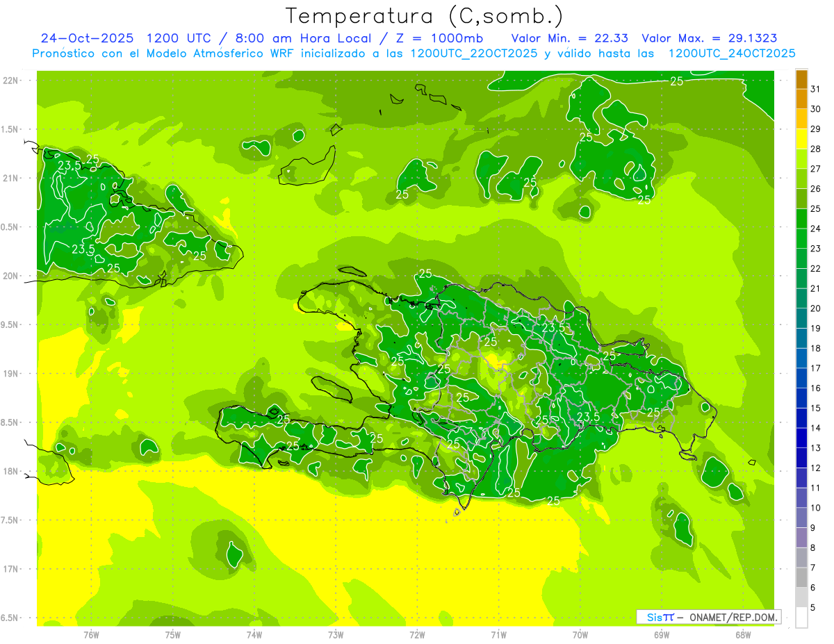Click the 22N latitude axis label
Image resolution: width=834 pixels, height=644 pixels.
tap(11, 81)
